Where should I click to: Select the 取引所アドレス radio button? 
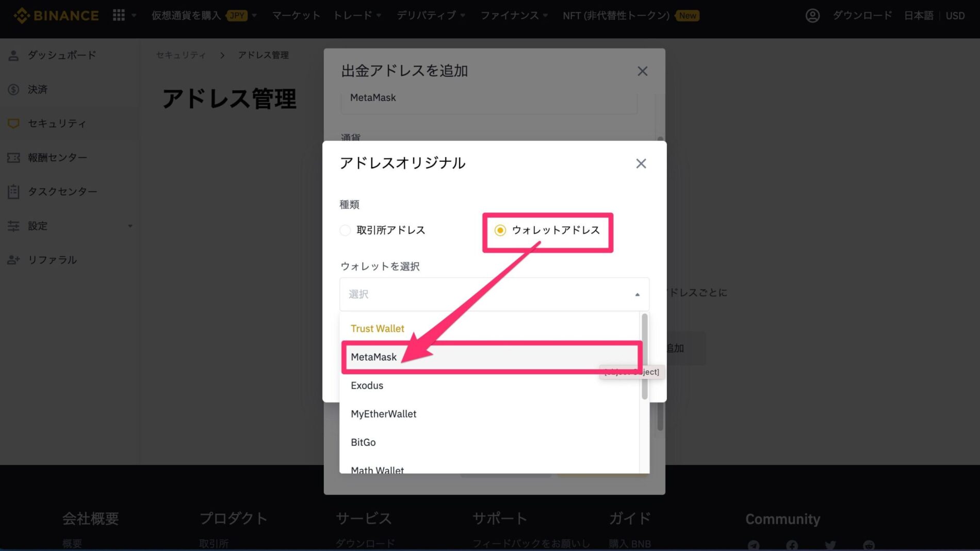click(345, 230)
